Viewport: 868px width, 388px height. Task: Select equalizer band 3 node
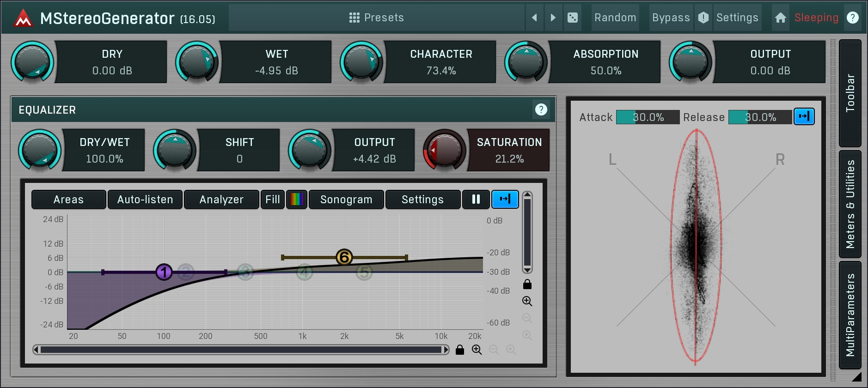point(245,273)
